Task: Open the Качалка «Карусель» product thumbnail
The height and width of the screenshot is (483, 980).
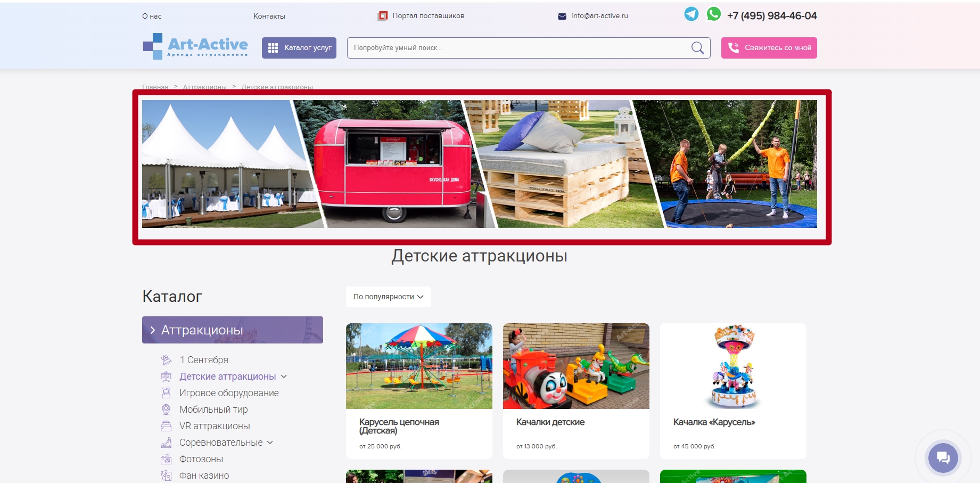Action: click(x=733, y=366)
